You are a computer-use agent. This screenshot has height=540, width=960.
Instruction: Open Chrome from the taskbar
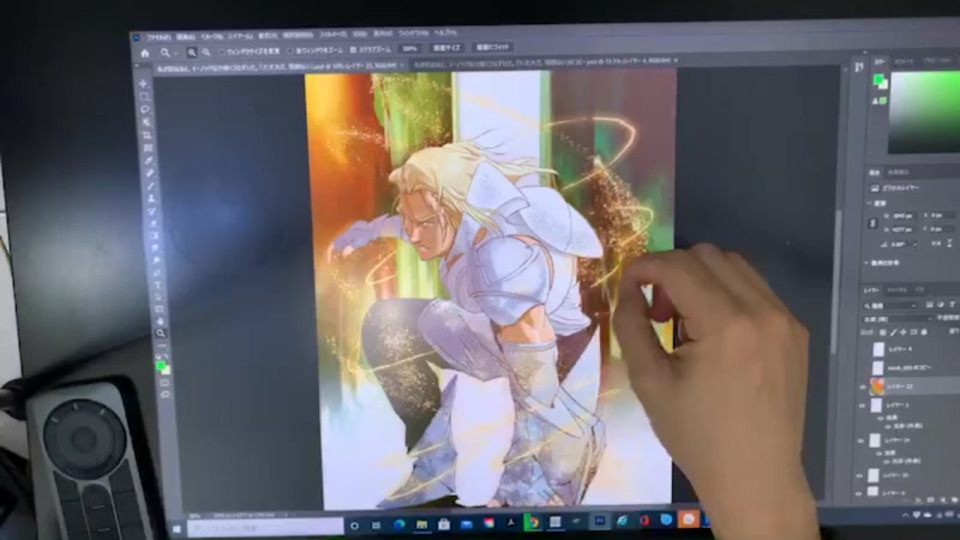point(533,522)
